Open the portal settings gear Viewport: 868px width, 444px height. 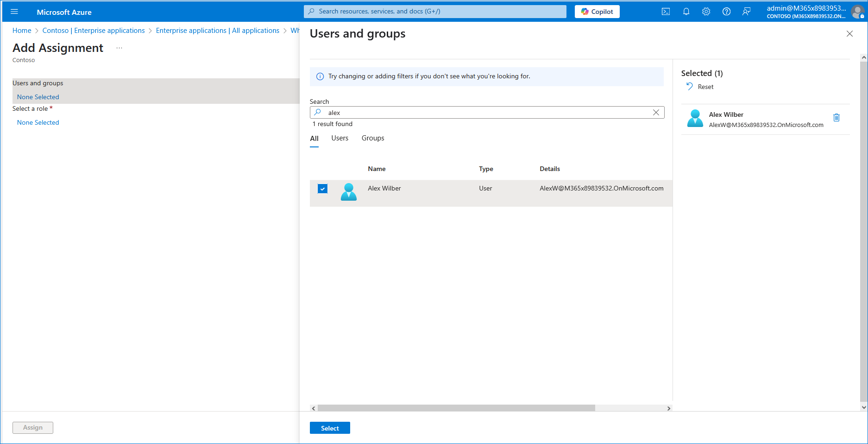(x=706, y=12)
